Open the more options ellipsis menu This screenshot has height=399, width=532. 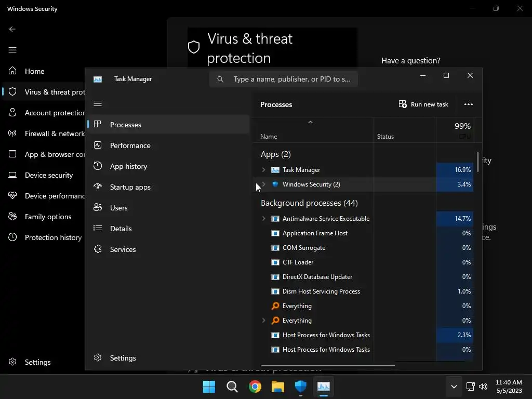pyautogui.click(x=469, y=104)
